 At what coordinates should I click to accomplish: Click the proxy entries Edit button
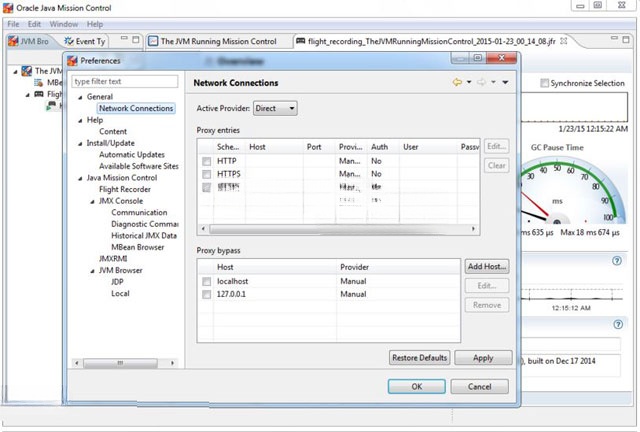pos(496,146)
